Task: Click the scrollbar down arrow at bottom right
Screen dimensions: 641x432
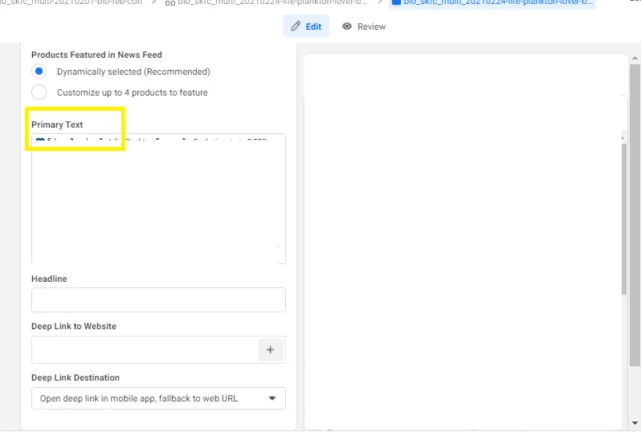Action: (x=634, y=422)
